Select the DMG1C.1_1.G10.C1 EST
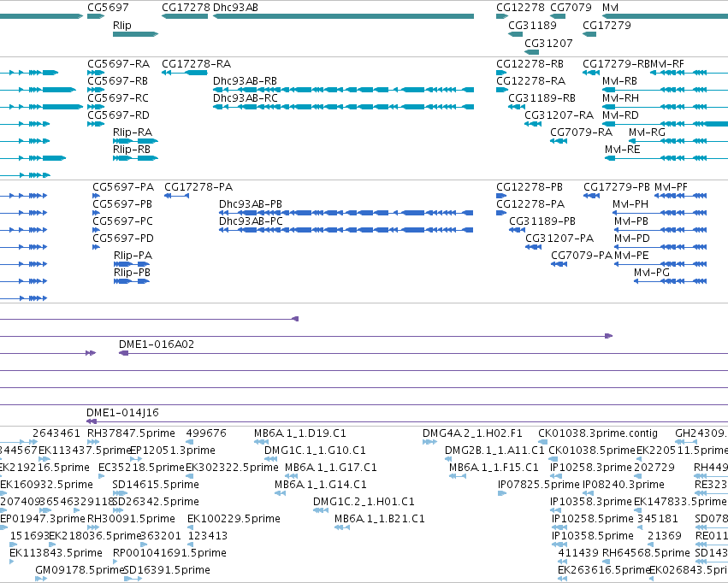This screenshot has width=728, height=583. 271,459
